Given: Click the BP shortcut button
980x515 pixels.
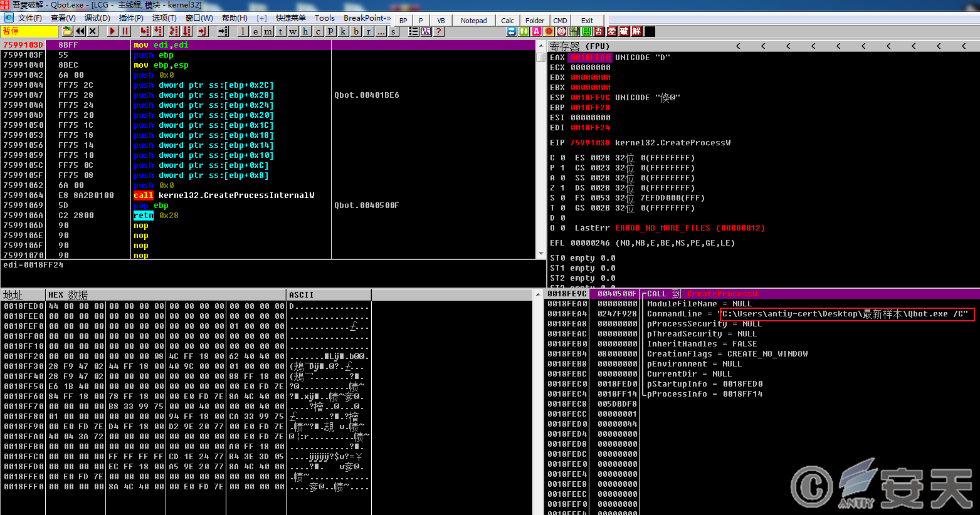Looking at the screenshot, I should [403, 20].
